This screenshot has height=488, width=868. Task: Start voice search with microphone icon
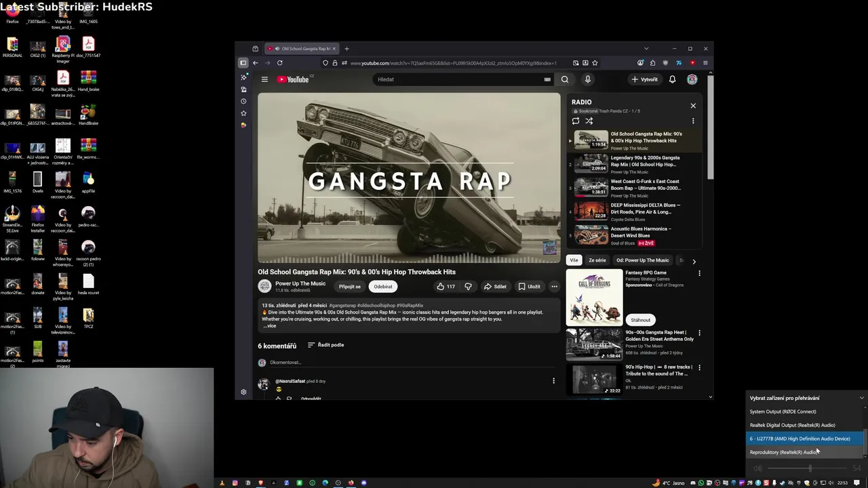pos(588,79)
